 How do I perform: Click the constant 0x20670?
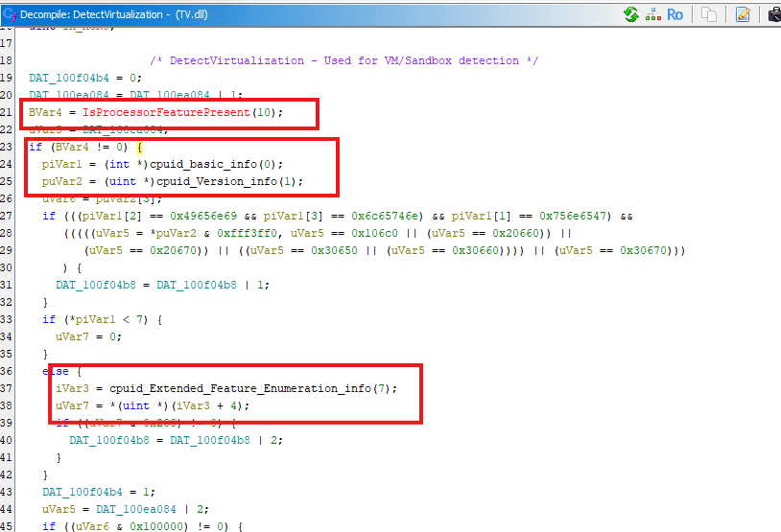pyautogui.click(x=174, y=250)
